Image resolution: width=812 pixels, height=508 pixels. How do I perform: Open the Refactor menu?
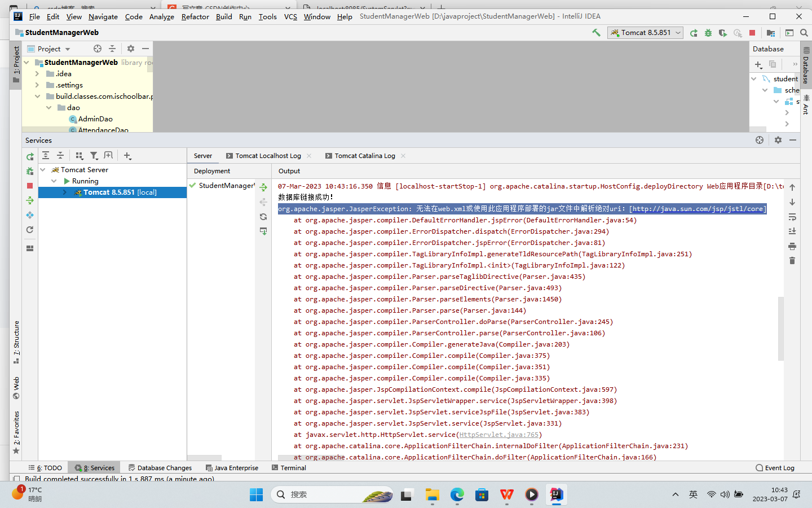coord(195,16)
